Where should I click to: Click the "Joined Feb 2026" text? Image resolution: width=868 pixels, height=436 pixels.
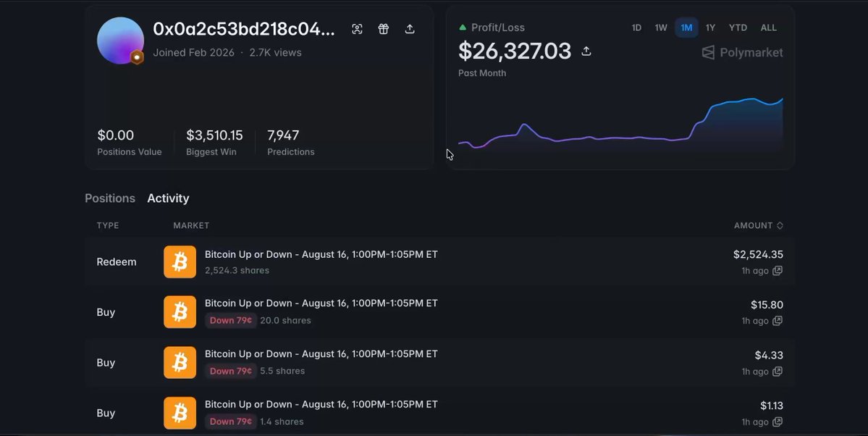point(194,53)
